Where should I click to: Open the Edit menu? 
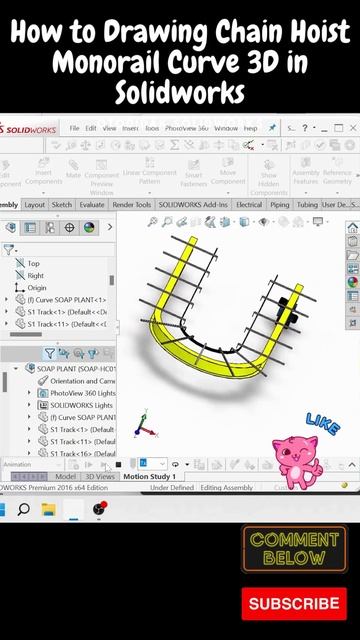pyautogui.click(x=91, y=128)
